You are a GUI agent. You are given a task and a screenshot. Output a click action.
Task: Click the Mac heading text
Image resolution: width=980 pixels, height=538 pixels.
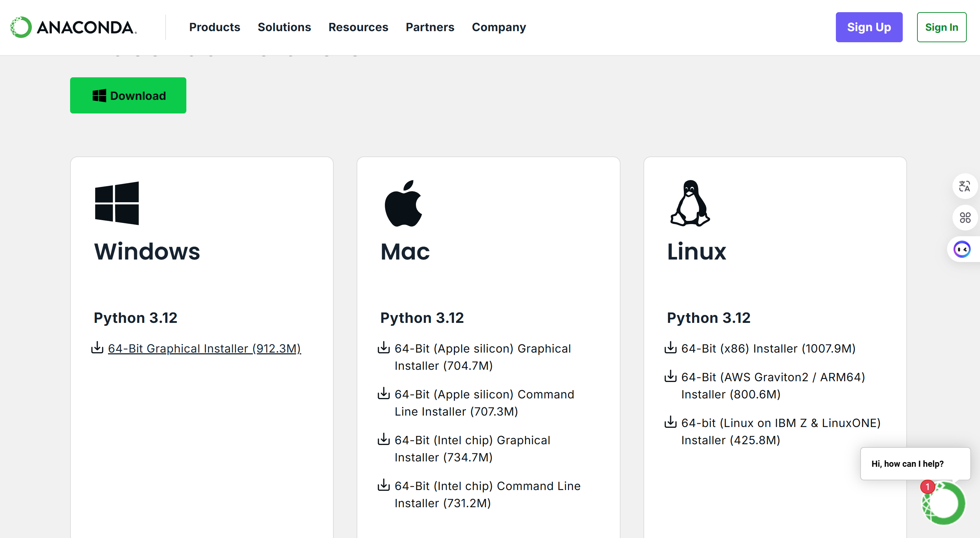(x=405, y=251)
